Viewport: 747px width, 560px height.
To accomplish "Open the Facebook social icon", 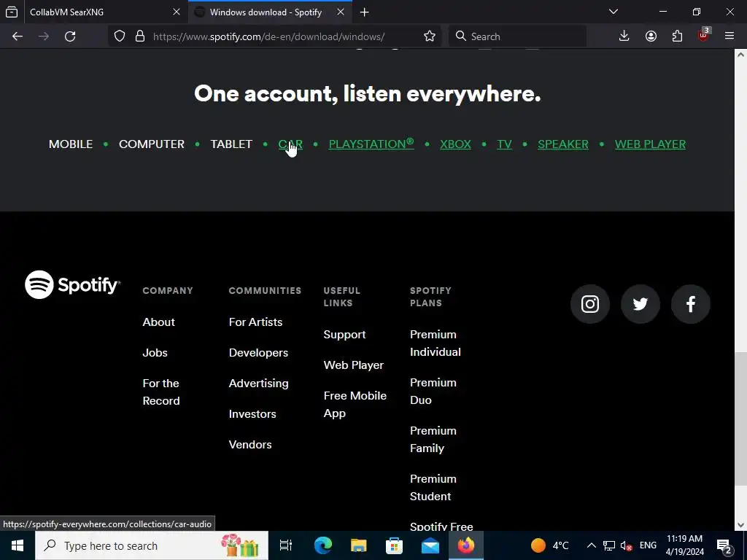I will point(690,304).
